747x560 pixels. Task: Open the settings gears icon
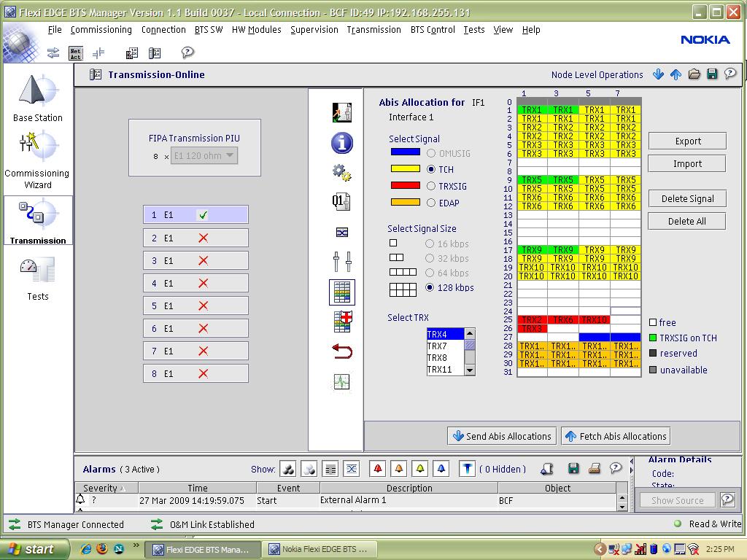341,173
